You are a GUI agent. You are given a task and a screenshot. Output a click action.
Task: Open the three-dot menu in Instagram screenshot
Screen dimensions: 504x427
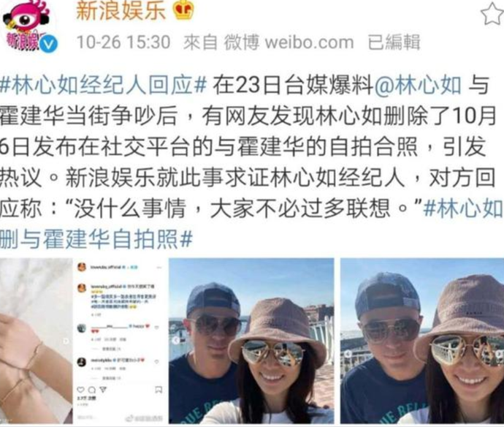pos(159,268)
